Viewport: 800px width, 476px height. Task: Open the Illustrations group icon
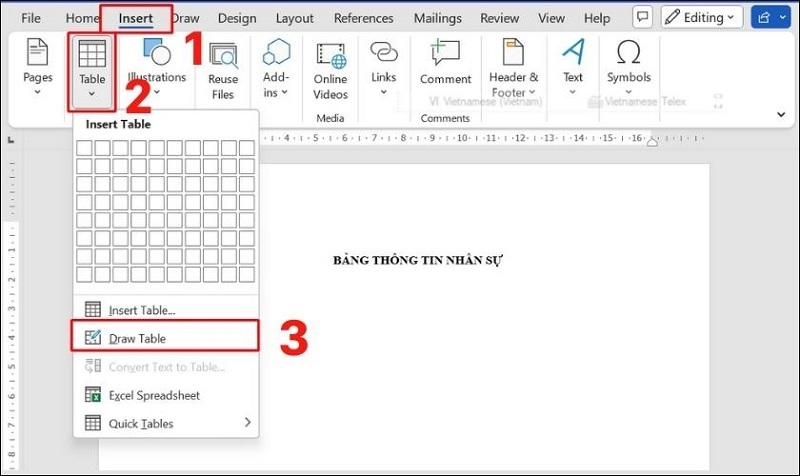[156, 53]
